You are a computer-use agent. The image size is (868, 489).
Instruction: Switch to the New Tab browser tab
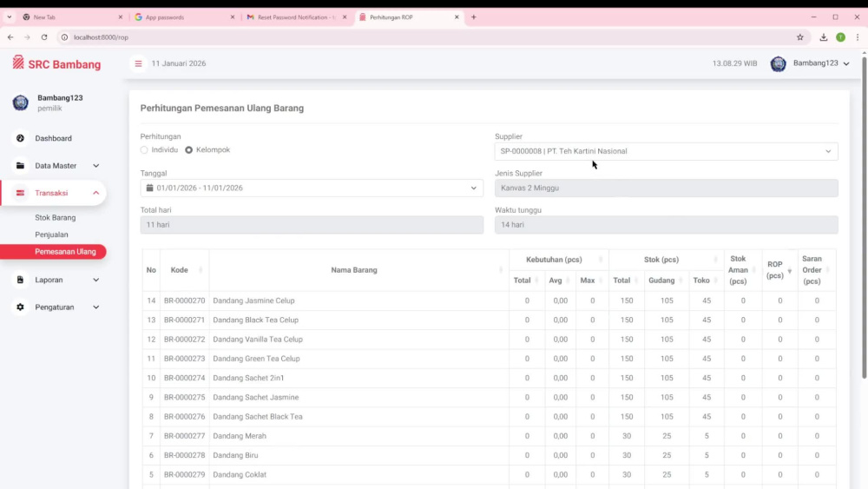pos(72,17)
